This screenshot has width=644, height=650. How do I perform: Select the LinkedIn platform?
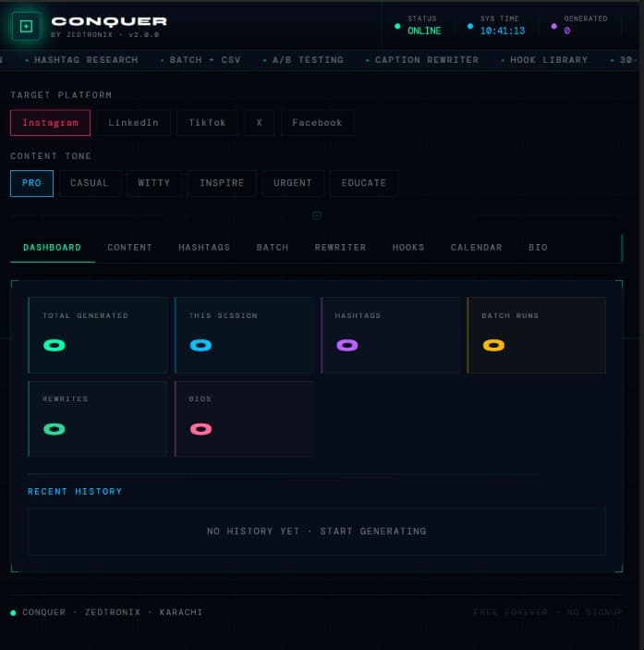[x=133, y=123]
